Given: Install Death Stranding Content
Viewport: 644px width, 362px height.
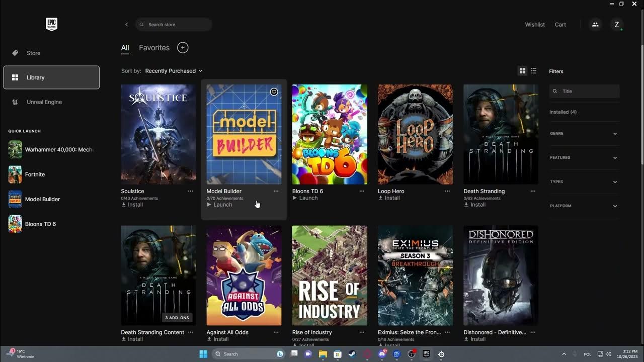Looking at the screenshot, I should (132, 339).
